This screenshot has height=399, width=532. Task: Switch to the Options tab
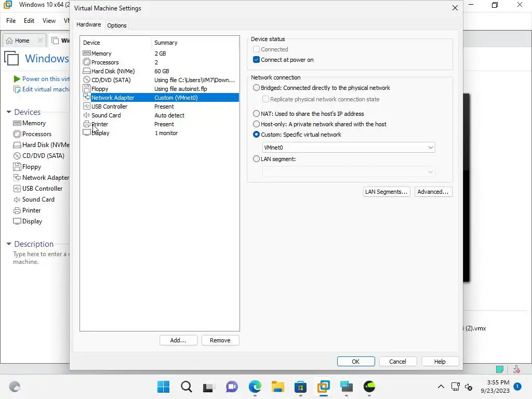click(x=117, y=25)
